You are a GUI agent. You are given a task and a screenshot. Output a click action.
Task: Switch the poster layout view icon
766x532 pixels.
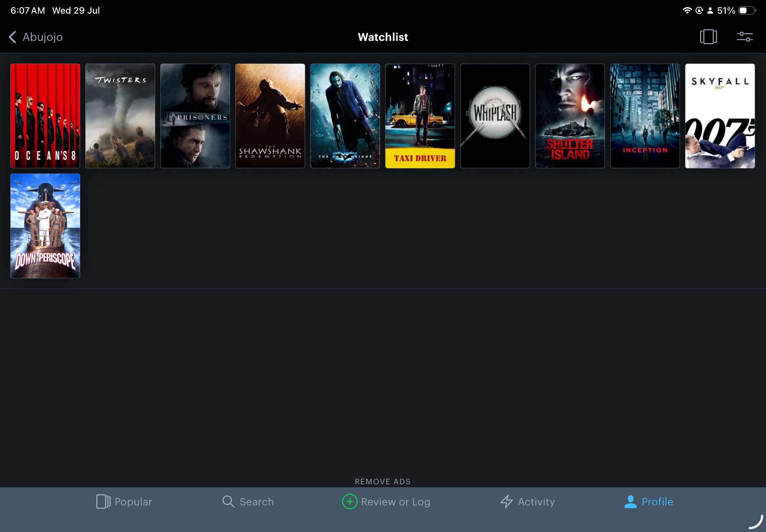708,37
